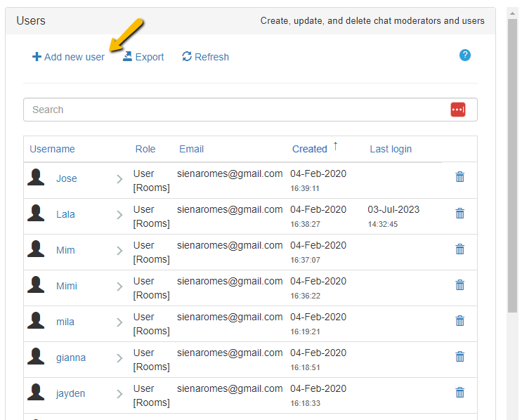Click the blue help question mark icon
This screenshot has height=420, width=522.
pyautogui.click(x=464, y=55)
